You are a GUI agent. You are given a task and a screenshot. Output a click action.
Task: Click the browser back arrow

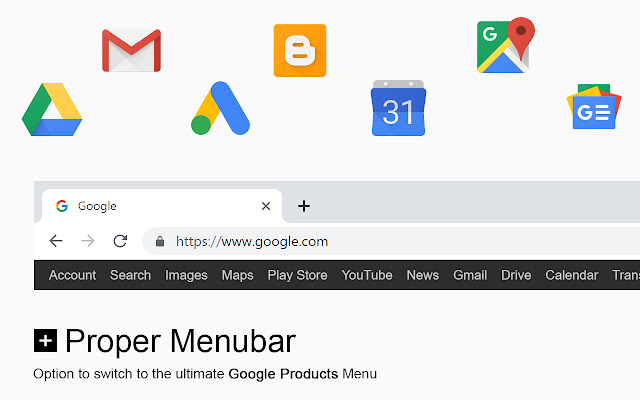56,241
